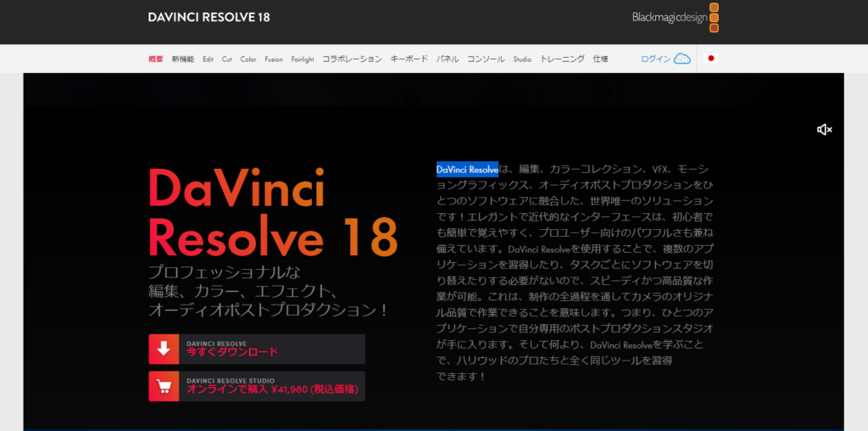Unmute the video using the speaker icon
The image size is (868, 431).
(824, 130)
